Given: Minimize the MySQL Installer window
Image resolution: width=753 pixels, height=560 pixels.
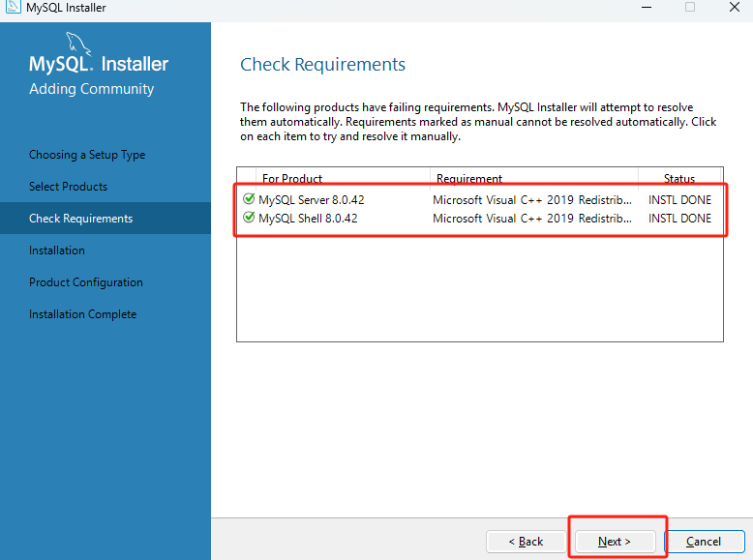Looking at the screenshot, I should coord(647,7).
